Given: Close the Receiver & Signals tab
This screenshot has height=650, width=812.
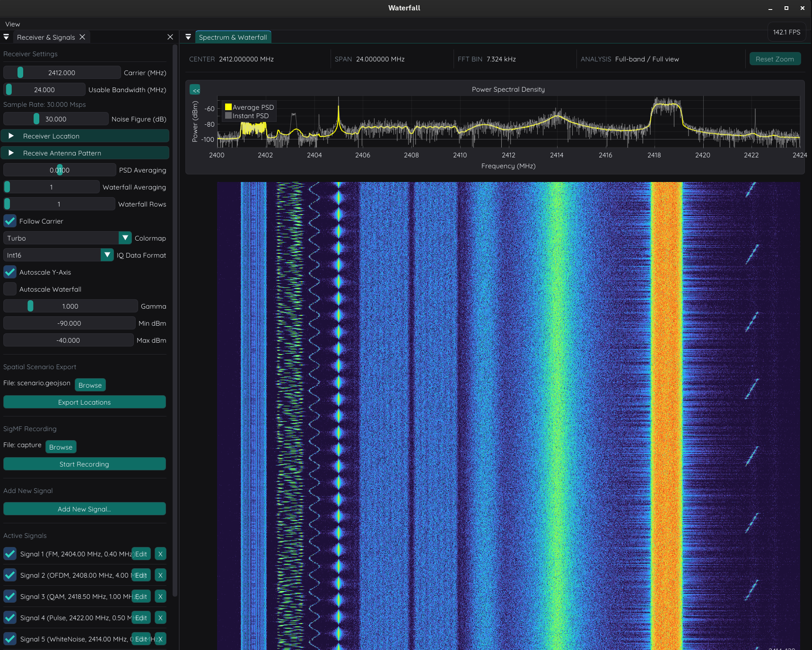Looking at the screenshot, I should [x=82, y=37].
